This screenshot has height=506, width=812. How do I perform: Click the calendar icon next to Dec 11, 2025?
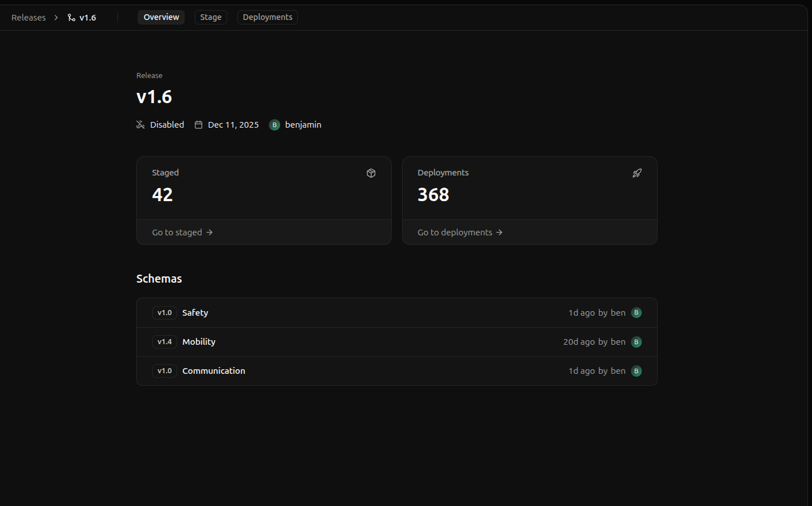(199, 125)
